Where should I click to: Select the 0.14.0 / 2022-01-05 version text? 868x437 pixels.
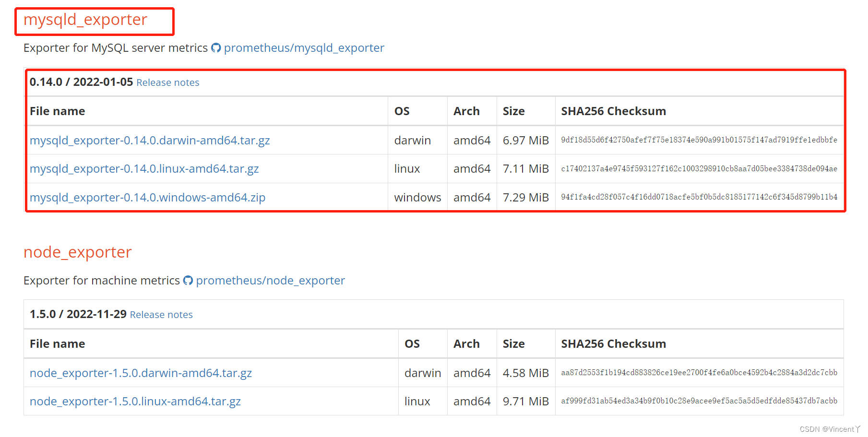[x=81, y=82]
